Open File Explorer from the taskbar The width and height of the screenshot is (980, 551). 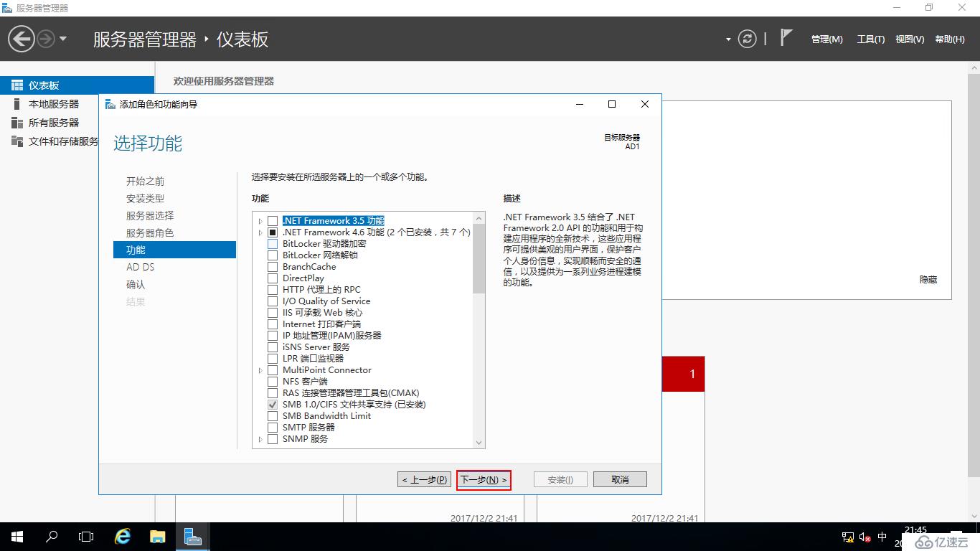tap(157, 537)
